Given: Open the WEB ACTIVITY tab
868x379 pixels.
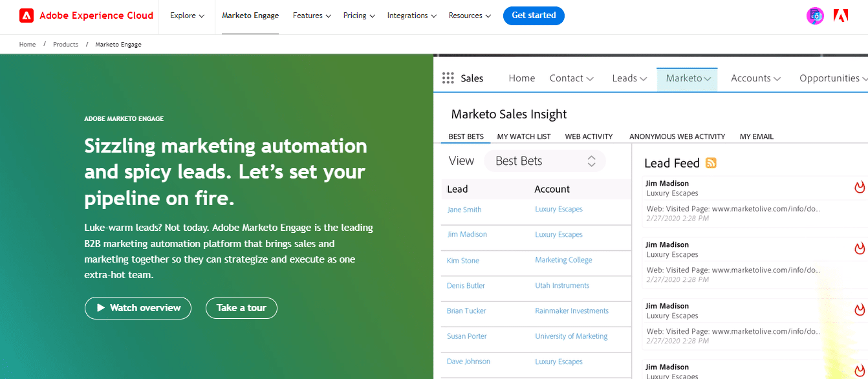Looking at the screenshot, I should [x=589, y=136].
